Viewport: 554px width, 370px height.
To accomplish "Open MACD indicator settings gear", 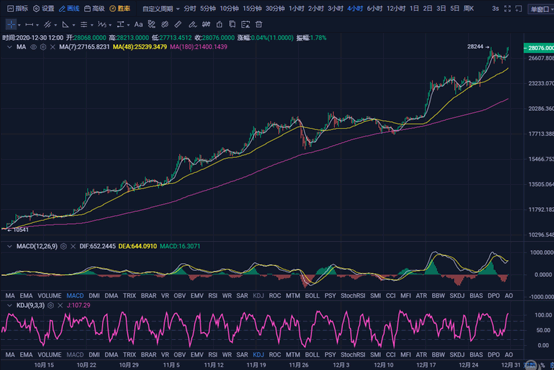I will pyautogui.click(x=64, y=246).
